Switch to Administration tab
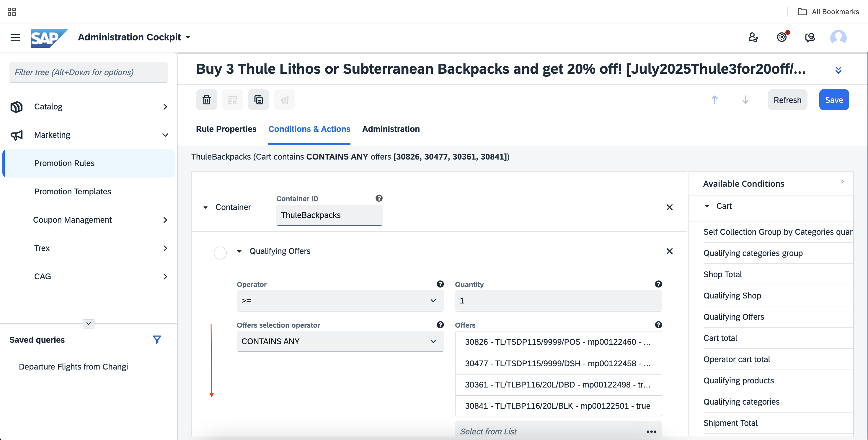The width and height of the screenshot is (868, 440). 391,129
